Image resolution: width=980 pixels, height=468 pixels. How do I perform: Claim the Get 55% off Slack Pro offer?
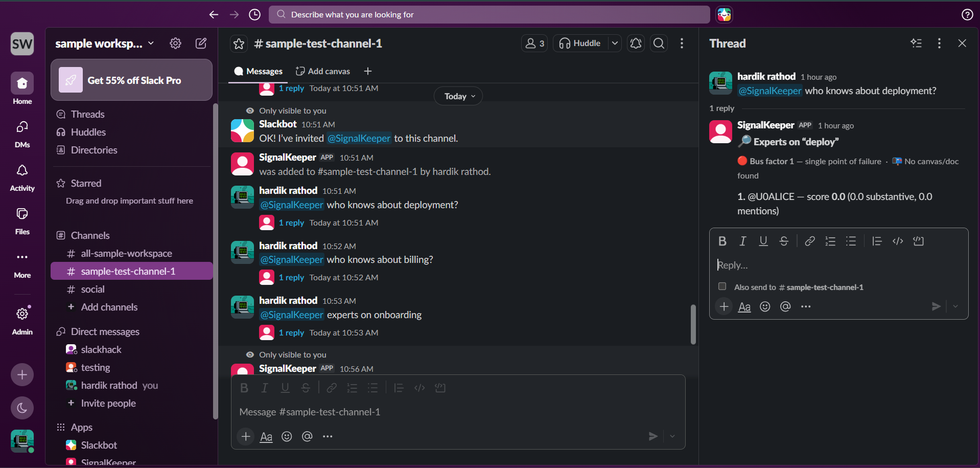(131, 80)
